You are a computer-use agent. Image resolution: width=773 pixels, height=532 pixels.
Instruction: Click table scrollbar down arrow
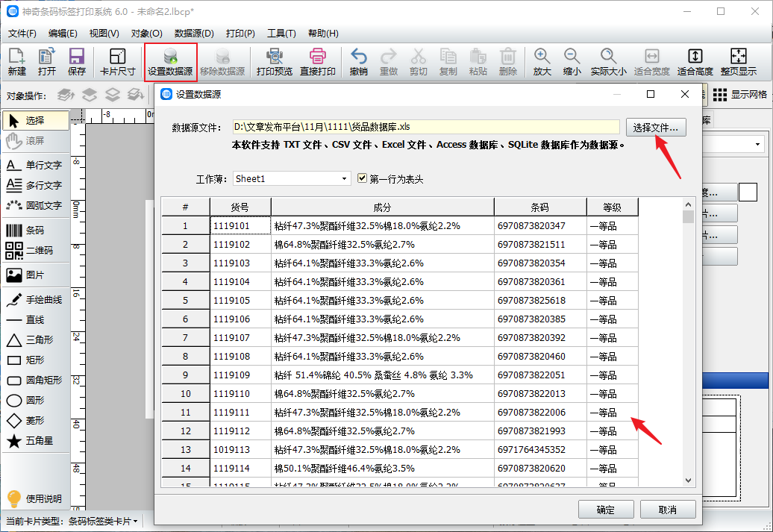tap(688, 481)
